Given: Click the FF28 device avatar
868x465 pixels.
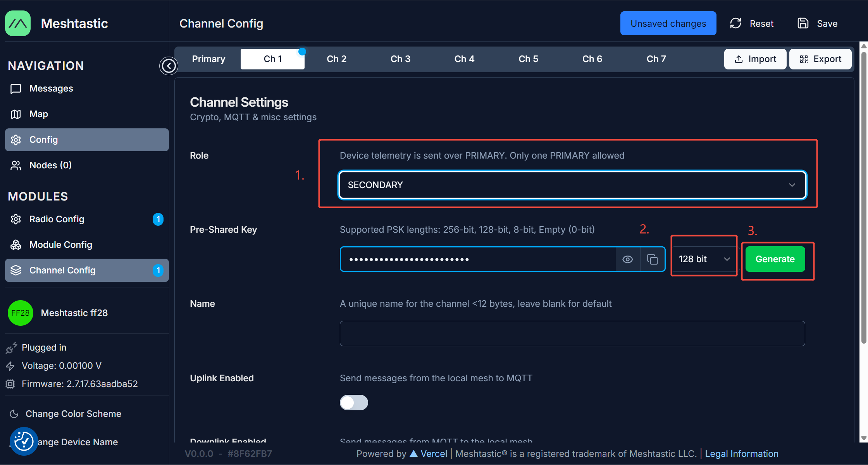Looking at the screenshot, I should pyautogui.click(x=20, y=313).
